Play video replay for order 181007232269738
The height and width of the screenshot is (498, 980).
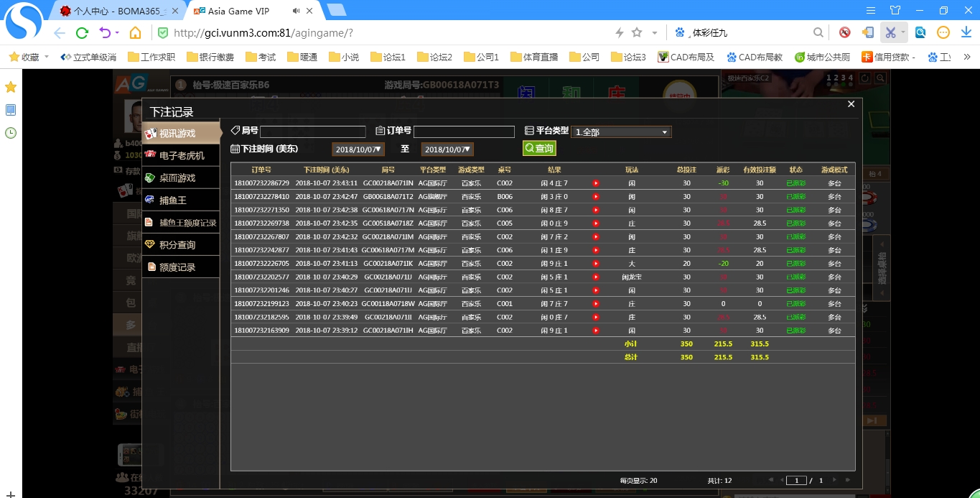596,223
